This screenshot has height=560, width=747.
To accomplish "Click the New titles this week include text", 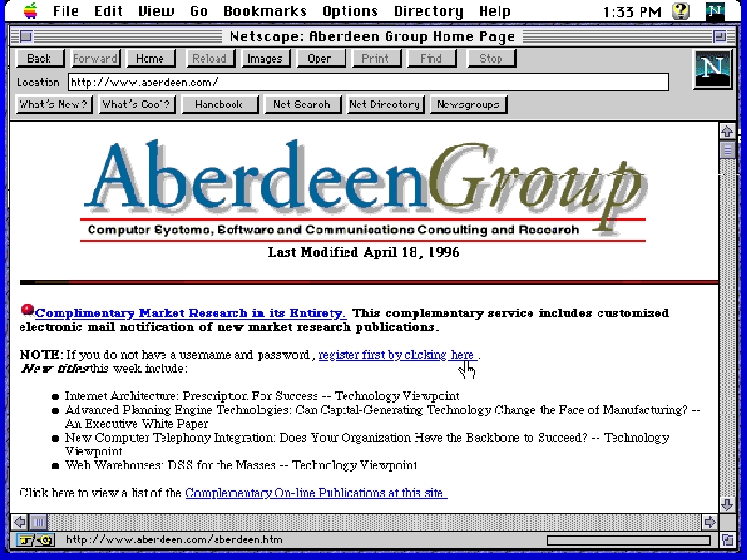I will [x=104, y=369].
